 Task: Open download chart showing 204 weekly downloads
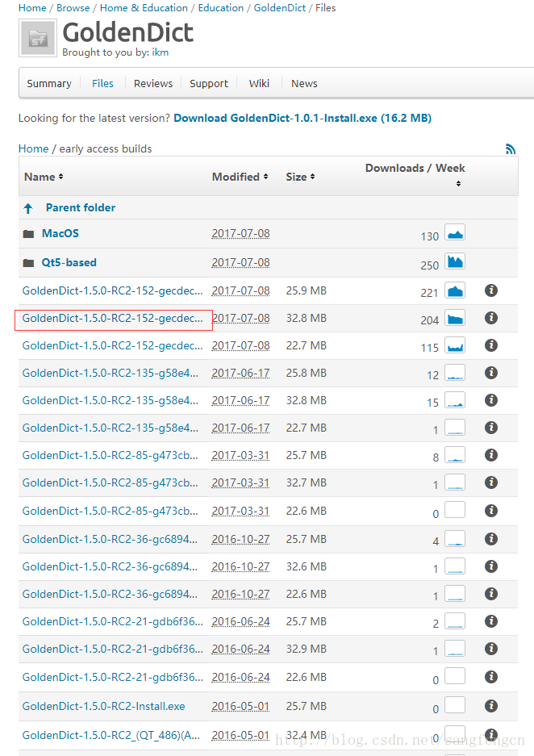tap(455, 318)
